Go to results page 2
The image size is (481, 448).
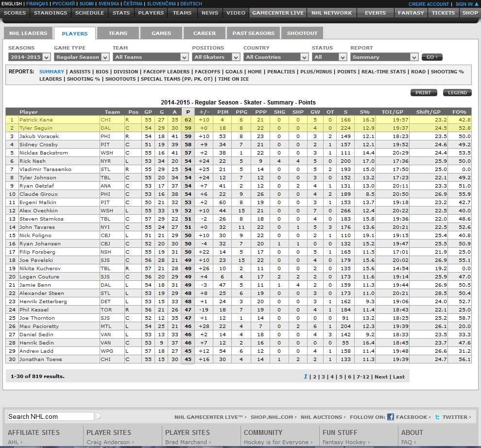314,377
